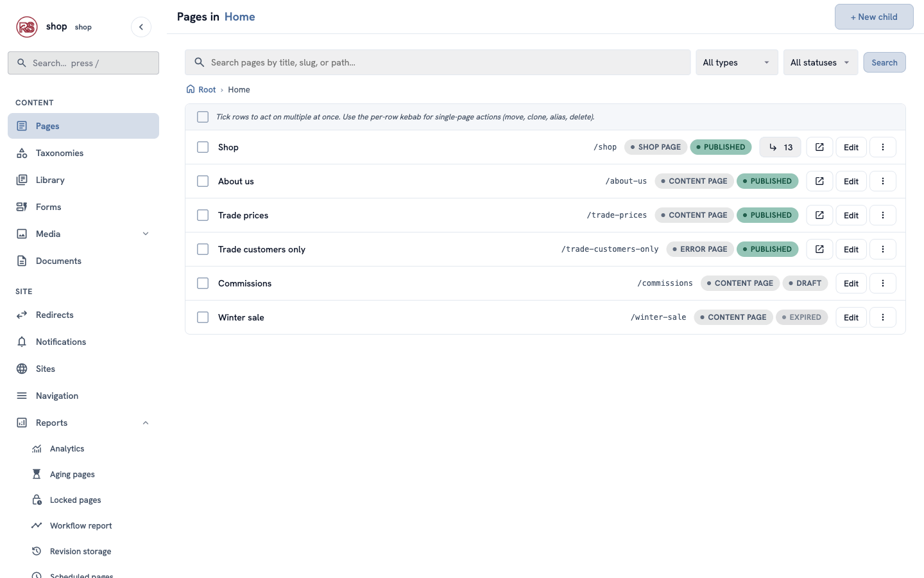Open the All types dropdown
Screen dimensions: 924x578
click(737, 62)
